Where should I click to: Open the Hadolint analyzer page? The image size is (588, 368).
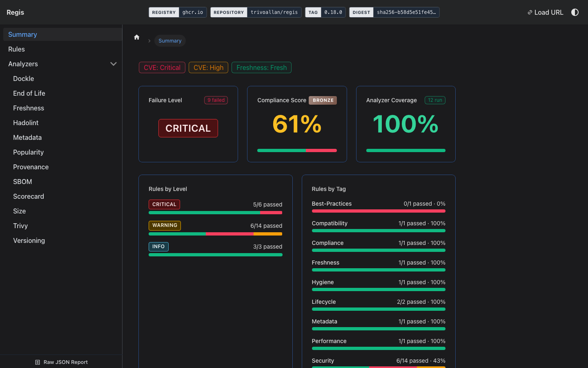[x=26, y=123]
